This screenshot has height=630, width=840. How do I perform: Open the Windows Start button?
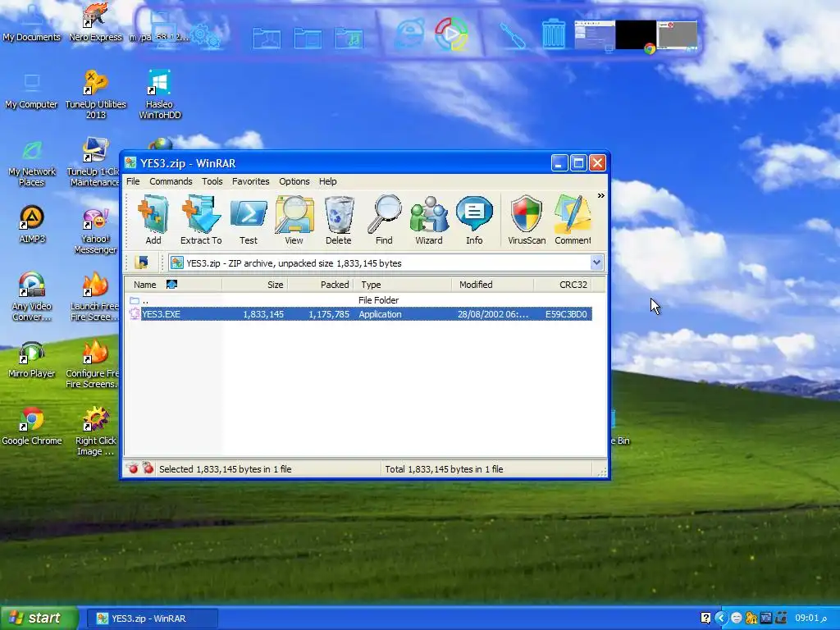tap(39, 619)
